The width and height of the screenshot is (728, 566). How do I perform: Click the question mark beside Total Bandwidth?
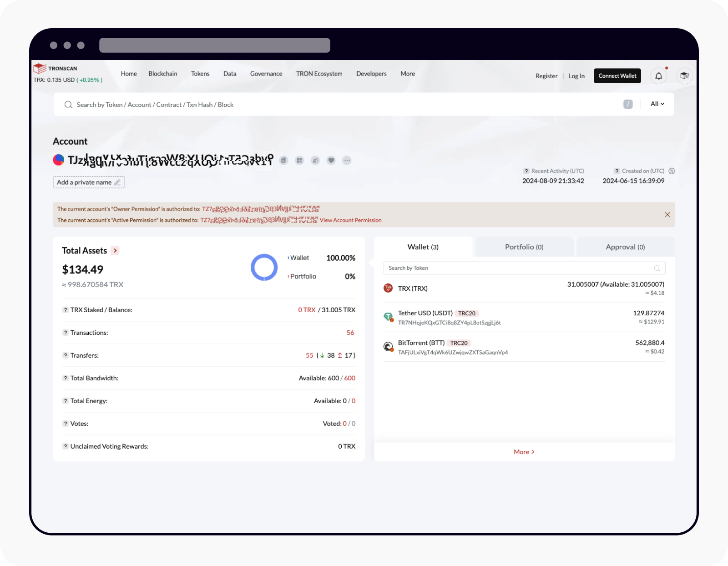(x=65, y=378)
